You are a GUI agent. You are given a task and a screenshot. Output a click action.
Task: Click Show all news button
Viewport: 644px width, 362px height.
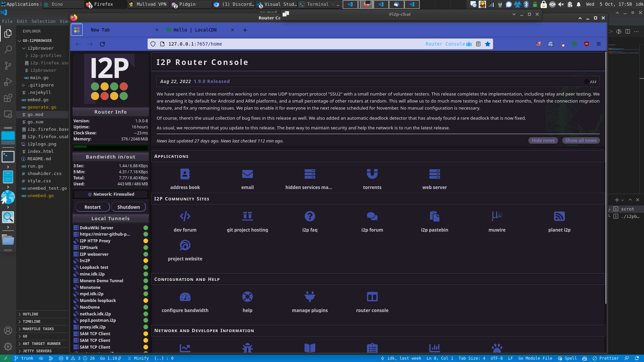click(x=581, y=140)
